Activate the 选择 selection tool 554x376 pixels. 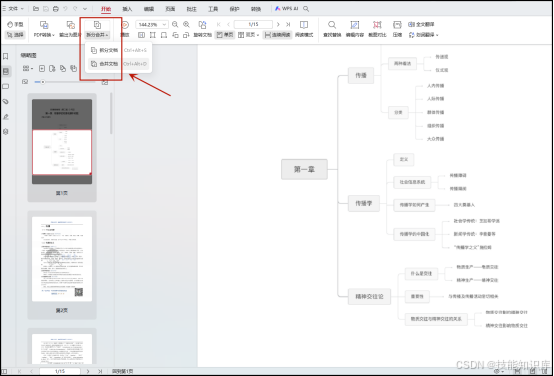(15, 35)
